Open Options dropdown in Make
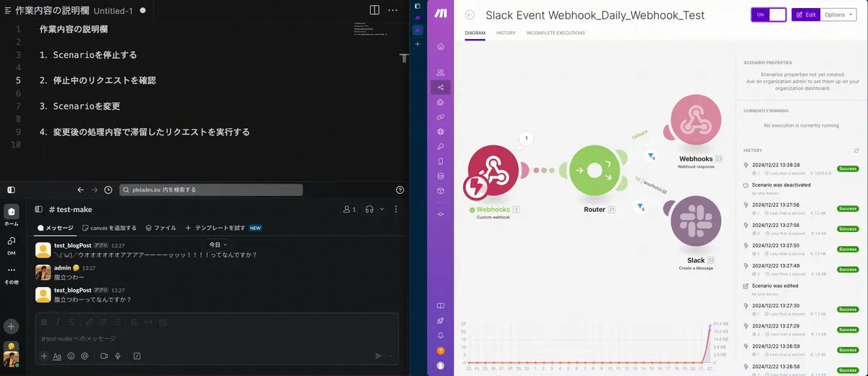 pos(838,14)
